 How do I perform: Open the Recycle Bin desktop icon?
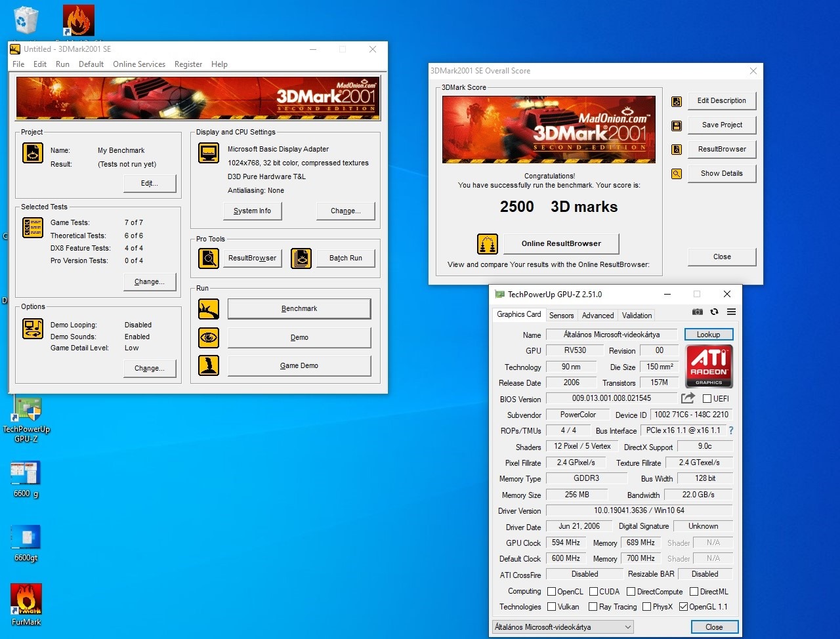(26, 20)
